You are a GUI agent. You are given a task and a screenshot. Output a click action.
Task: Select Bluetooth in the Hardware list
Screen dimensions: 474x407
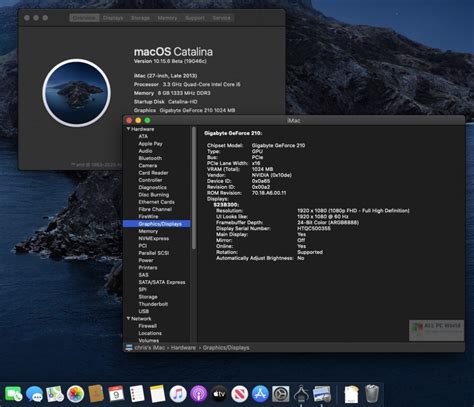(150, 158)
